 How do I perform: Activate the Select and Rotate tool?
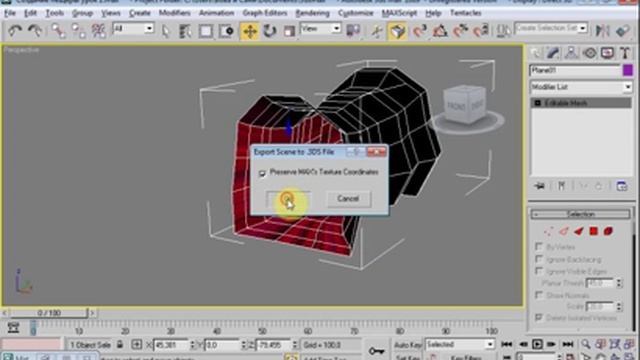click(269, 31)
